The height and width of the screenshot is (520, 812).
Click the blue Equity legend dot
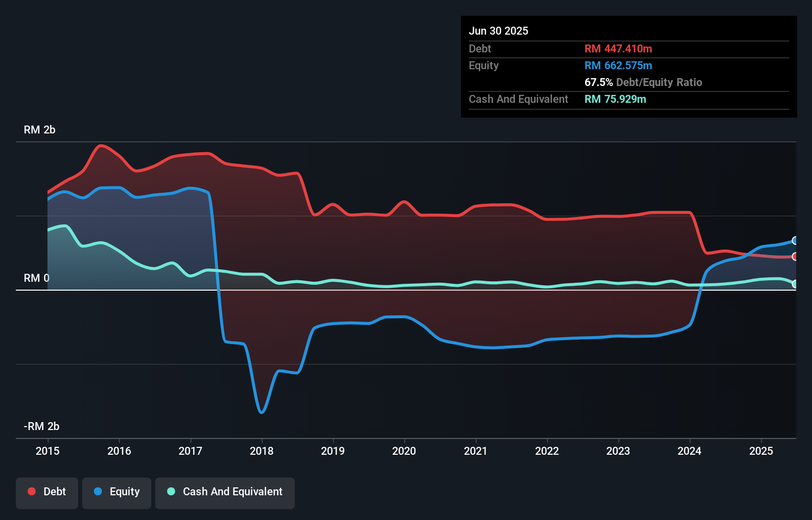tap(98, 491)
